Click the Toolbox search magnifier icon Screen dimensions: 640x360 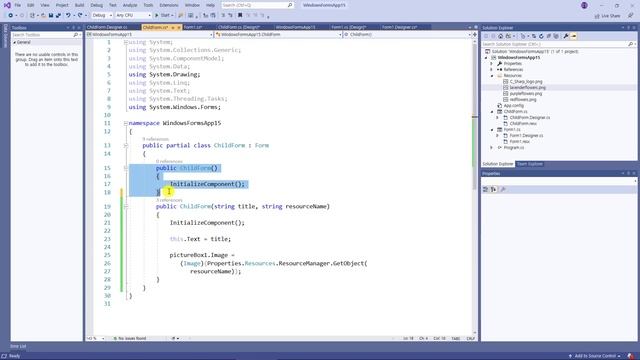76,35
